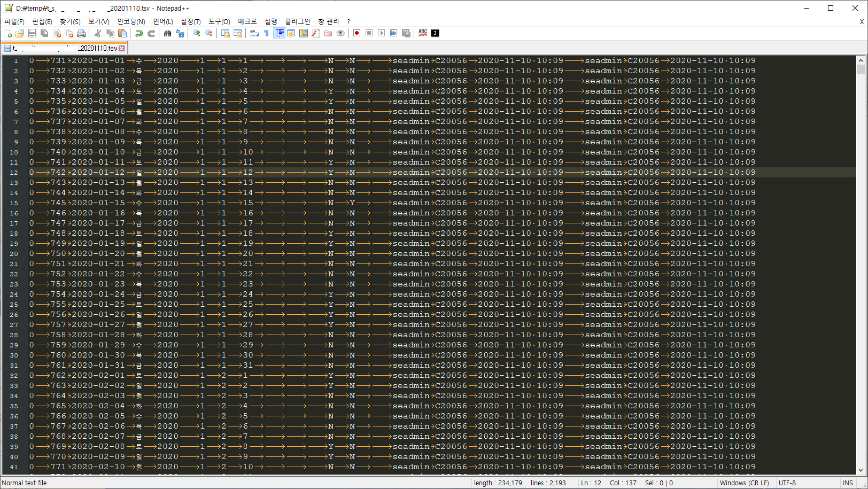Click the vertical scrollbar thumb
This screenshot has width=868, height=489.
coord(861,69)
